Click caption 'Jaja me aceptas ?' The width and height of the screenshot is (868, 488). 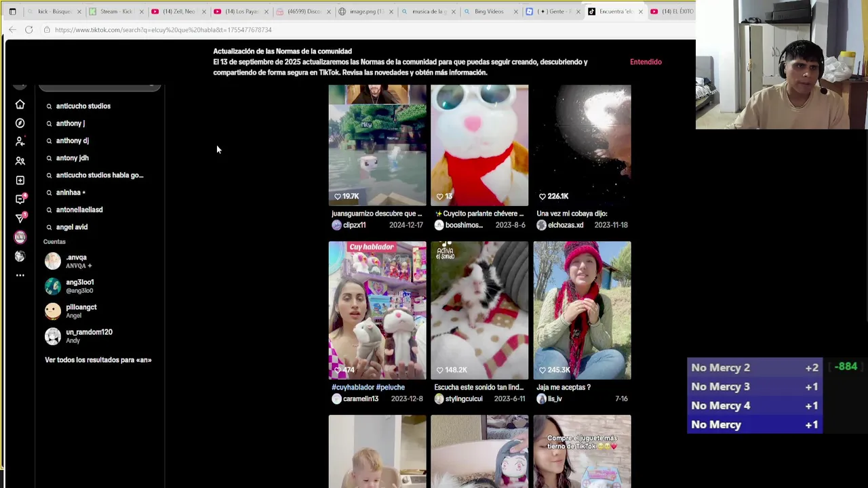point(564,388)
